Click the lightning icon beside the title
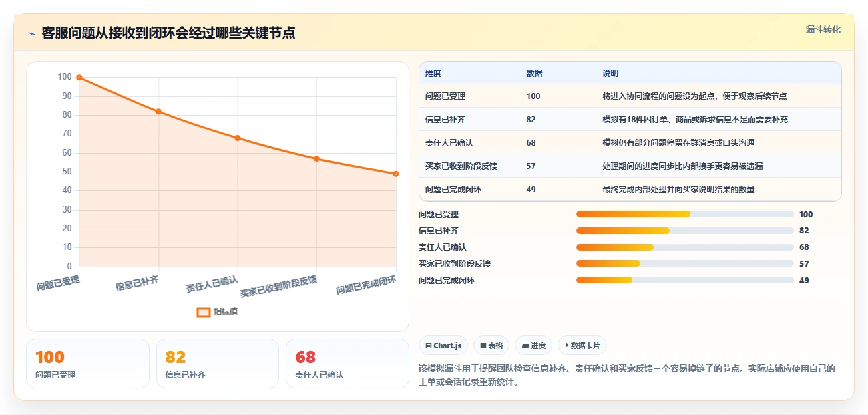 pos(31,33)
